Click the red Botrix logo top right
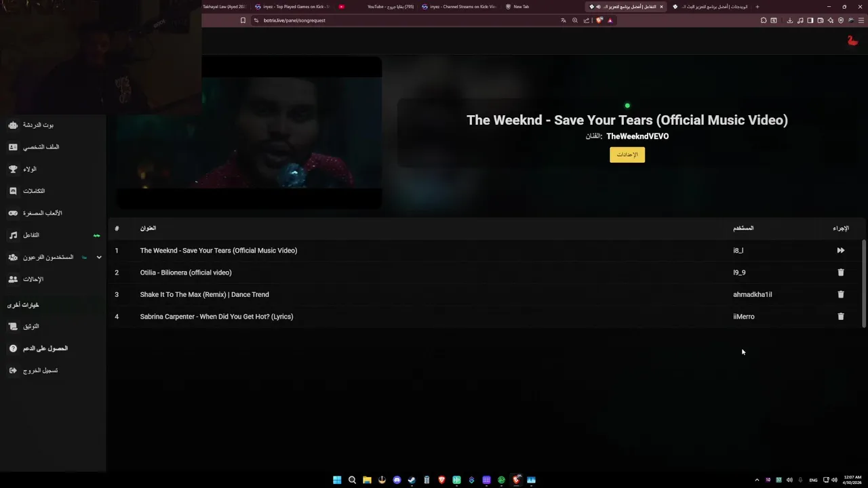Viewport: 868px width, 488px height. pyautogui.click(x=852, y=41)
